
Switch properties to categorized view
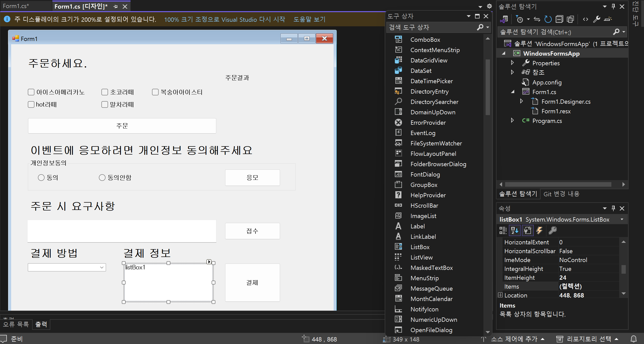point(503,230)
